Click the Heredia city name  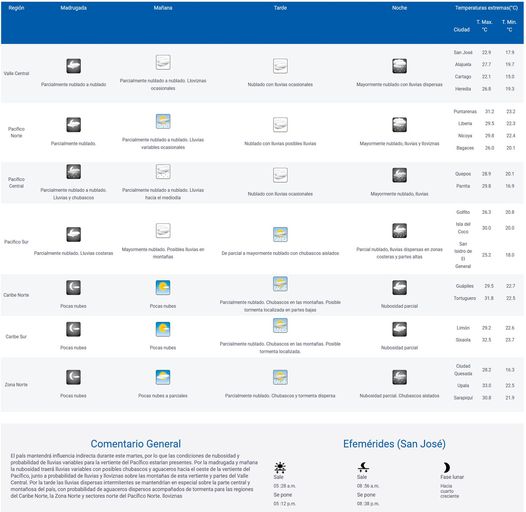[x=463, y=89]
